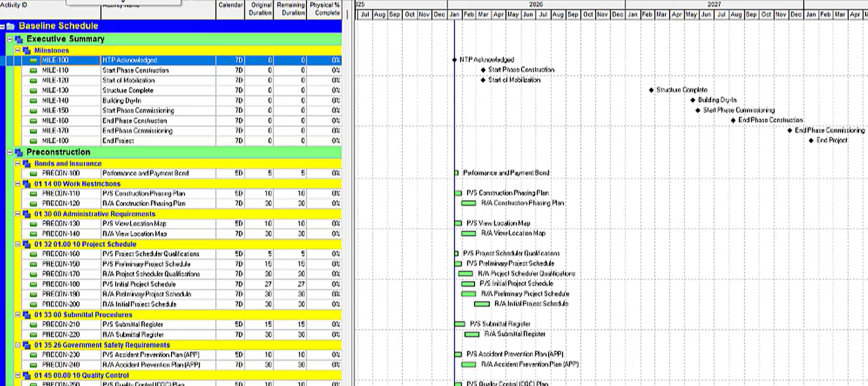The width and height of the screenshot is (868, 386).
Task: Click the Calendar column header
Action: click(230, 6)
